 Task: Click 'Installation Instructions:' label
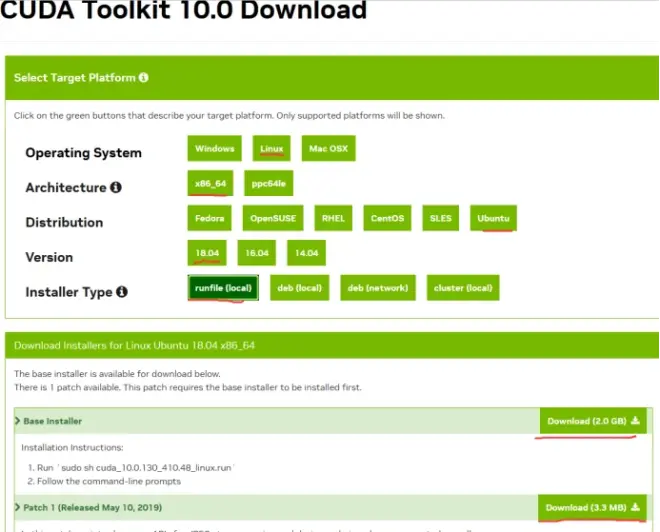(x=72, y=447)
